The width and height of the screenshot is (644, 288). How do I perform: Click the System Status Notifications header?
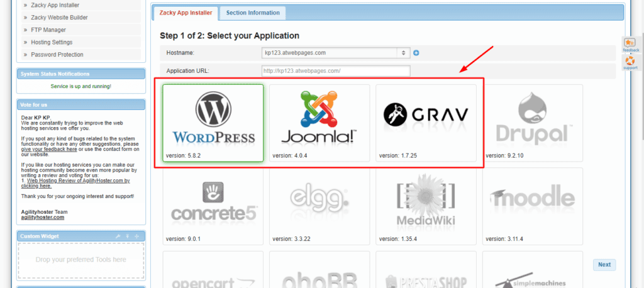click(81, 74)
